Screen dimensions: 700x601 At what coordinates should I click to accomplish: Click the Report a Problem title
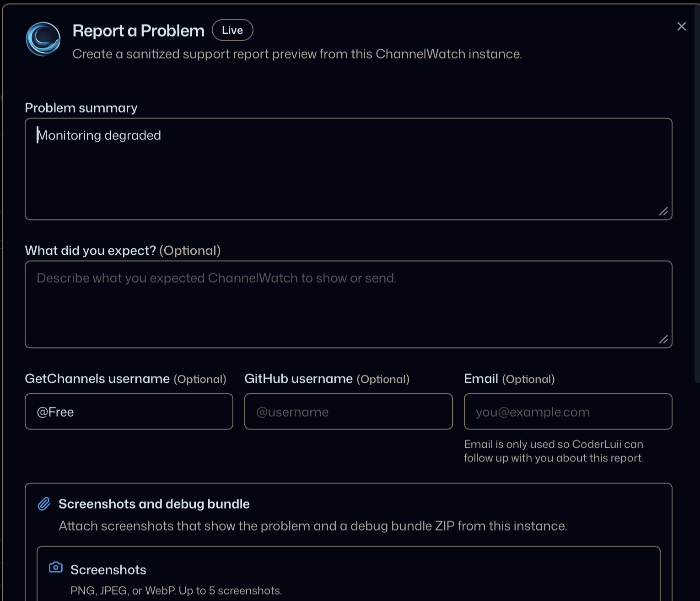(139, 31)
